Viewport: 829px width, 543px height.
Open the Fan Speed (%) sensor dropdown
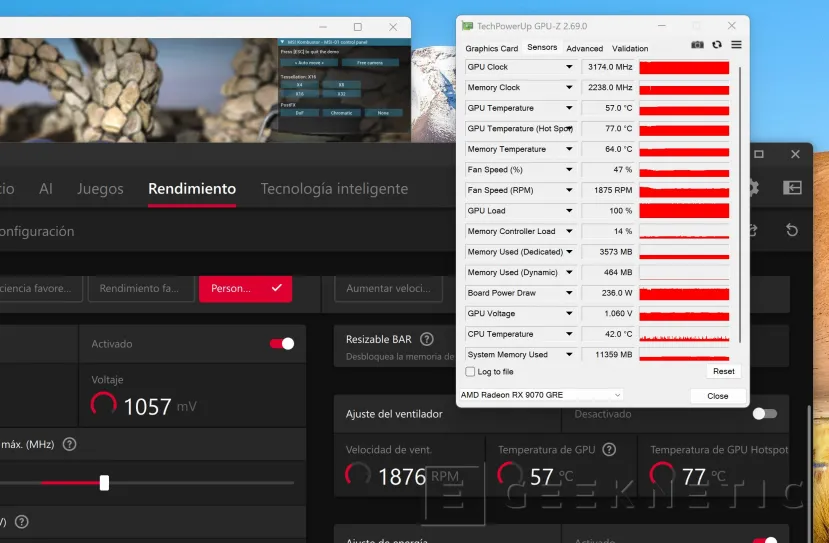569,170
